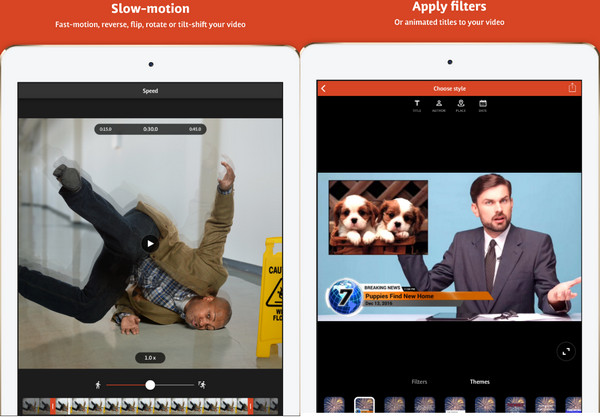
Task: Choose the fourth theme thumbnail
Action: point(425,405)
